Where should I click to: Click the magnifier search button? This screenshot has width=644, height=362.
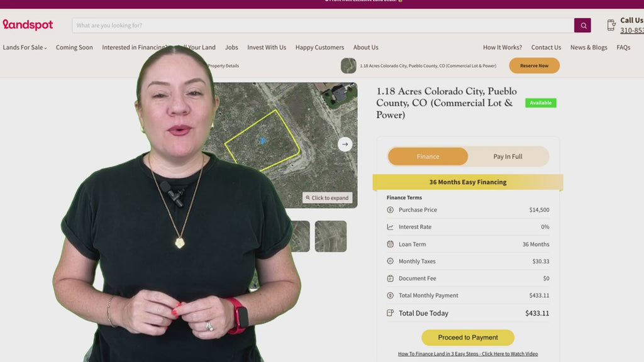click(582, 25)
